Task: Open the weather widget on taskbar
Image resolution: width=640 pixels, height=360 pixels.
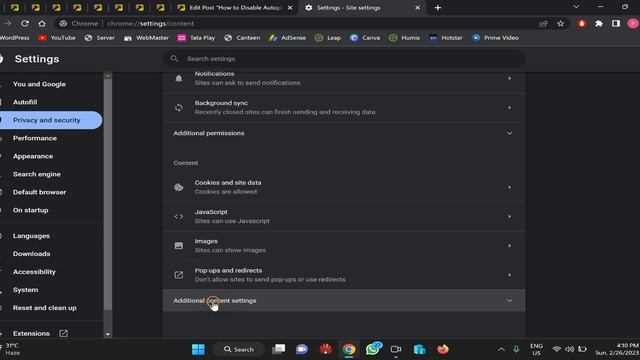Action: (x=11, y=349)
